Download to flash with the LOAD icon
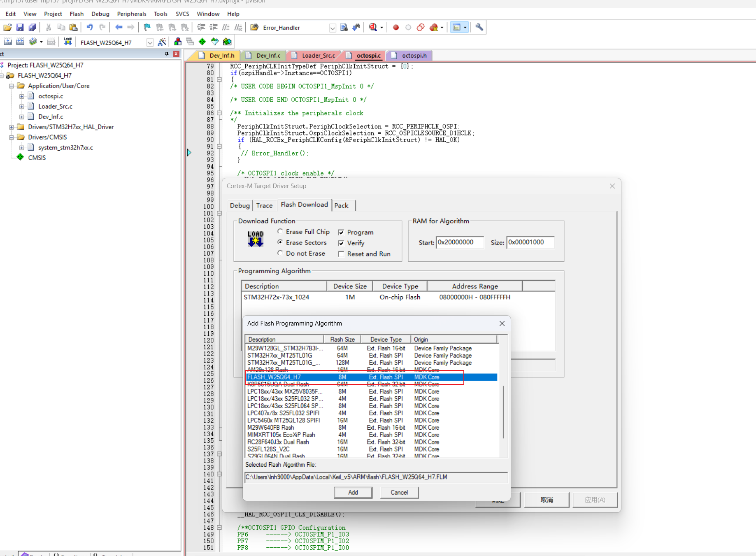 [x=67, y=42]
